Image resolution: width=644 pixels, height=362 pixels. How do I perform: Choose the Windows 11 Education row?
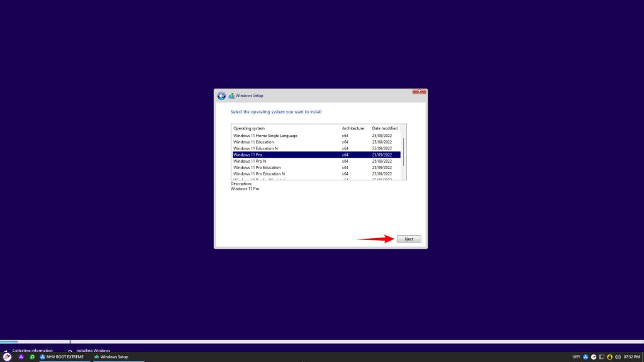point(316,142)
